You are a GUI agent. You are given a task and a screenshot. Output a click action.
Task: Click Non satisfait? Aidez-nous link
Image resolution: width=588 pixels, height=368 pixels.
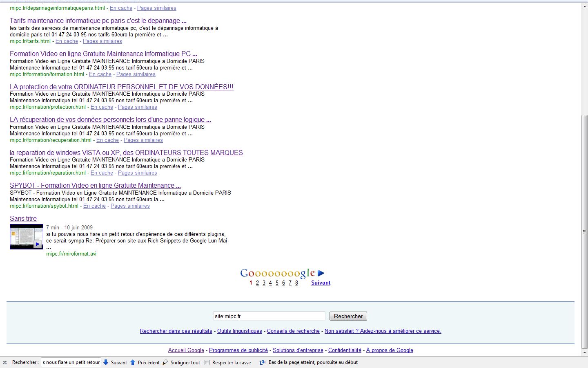pyautogui.click(x=383, y=331)
